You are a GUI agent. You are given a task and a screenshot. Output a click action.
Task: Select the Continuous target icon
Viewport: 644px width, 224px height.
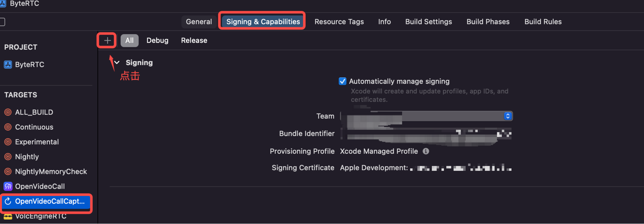click(x=8, y=127)
